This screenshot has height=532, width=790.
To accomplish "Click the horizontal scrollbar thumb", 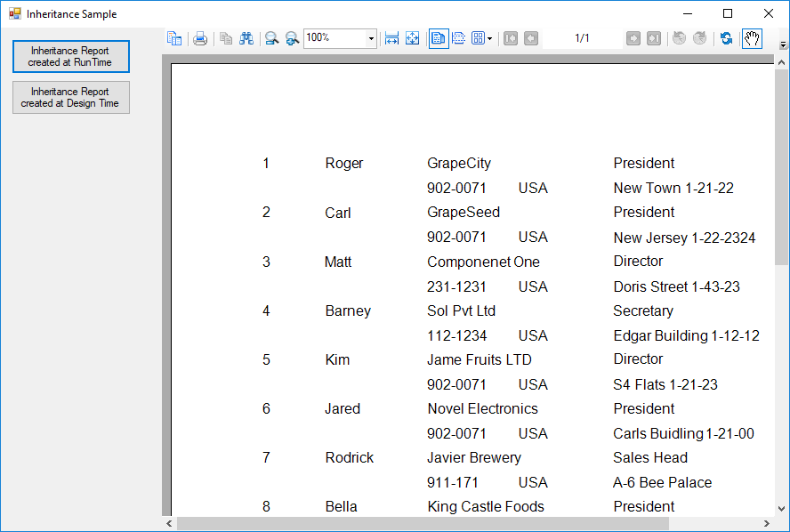I will pos(423,523).
